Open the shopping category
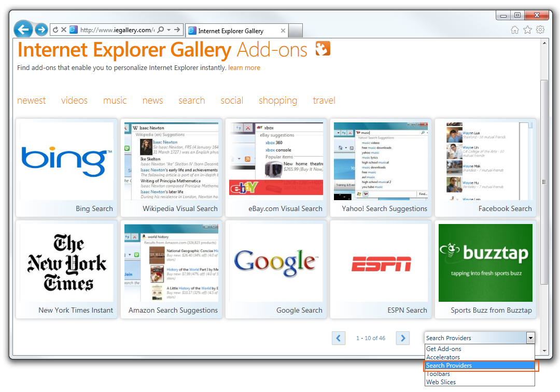Image resolution: width=560 pixels, height=392 pixels. (x=278, y=101)
